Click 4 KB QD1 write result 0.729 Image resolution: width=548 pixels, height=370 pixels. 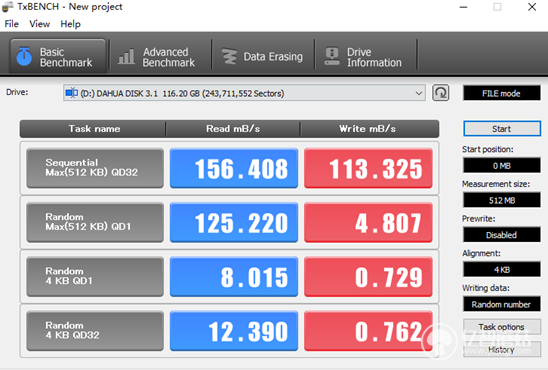(368, 276)
